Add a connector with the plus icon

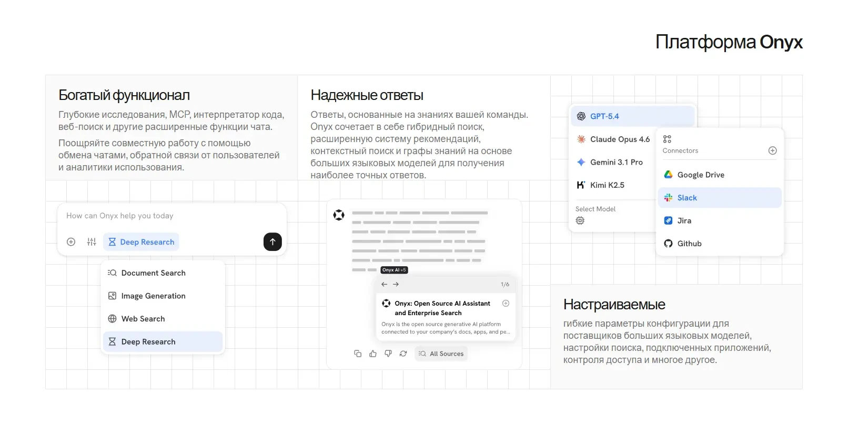[x=773, y=150]
